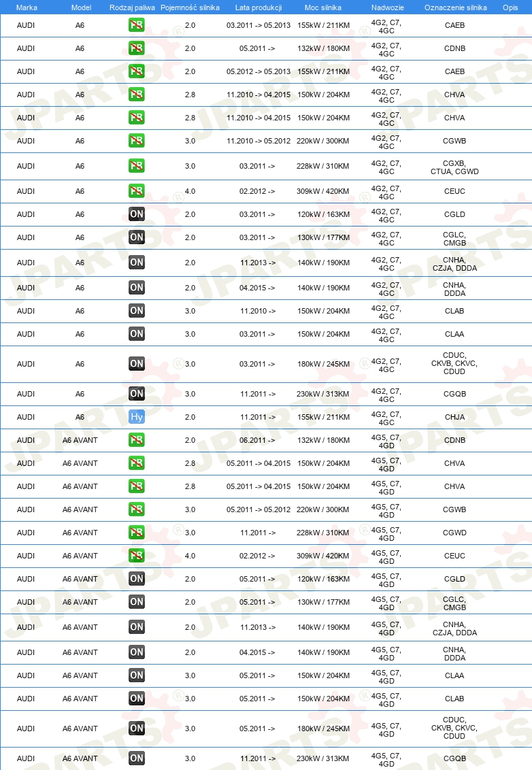532x770 pixels.
Task: Click diesel ON icon in A6 130kW CGLC row
Action: click(x=137, y=237)
